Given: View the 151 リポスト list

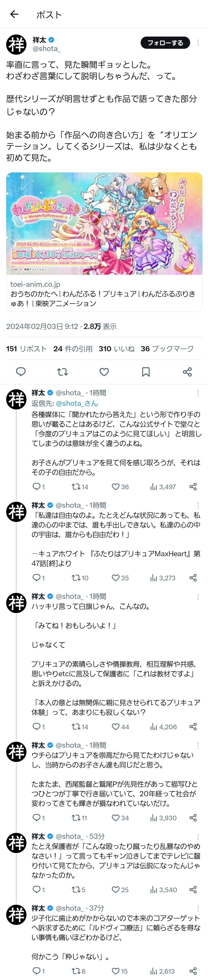Looking at the screenshot, I should coord(26,349).
